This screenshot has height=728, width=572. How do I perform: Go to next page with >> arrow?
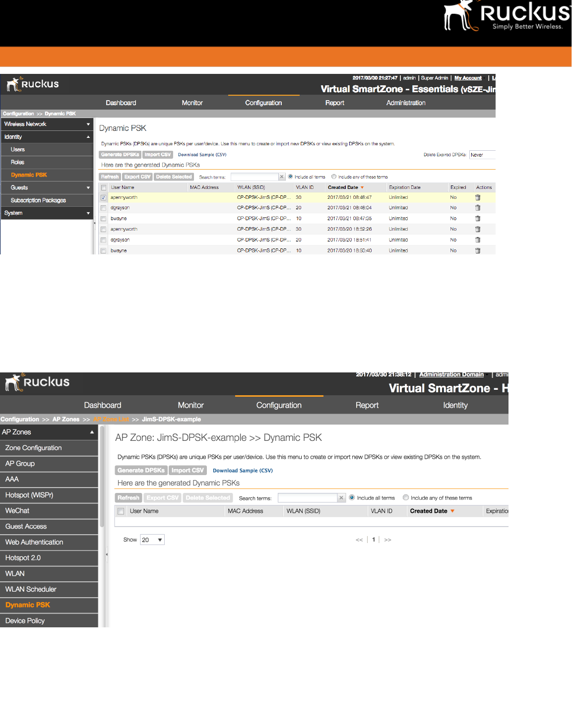388,540
